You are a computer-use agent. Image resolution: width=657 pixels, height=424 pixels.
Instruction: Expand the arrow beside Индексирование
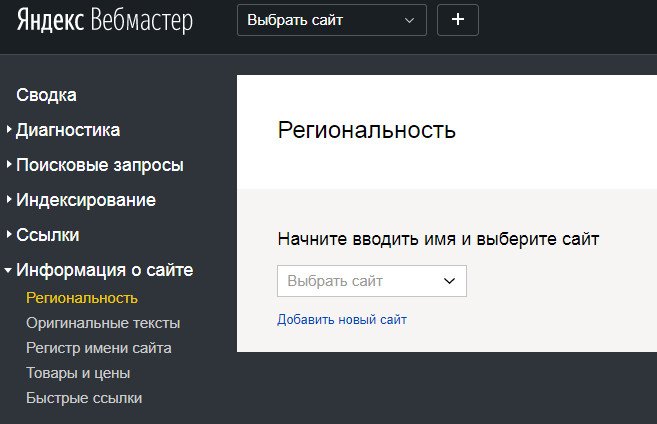[9, 199]
